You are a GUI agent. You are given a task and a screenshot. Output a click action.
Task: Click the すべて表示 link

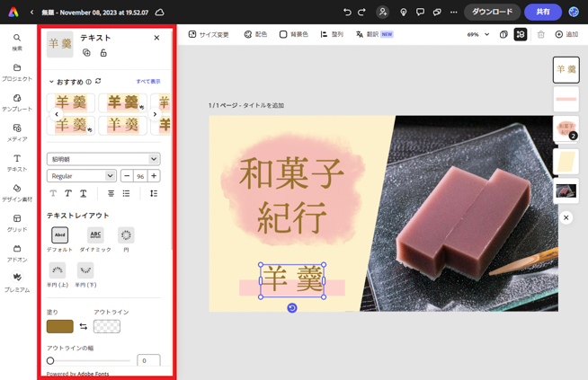tap(148, 82)
